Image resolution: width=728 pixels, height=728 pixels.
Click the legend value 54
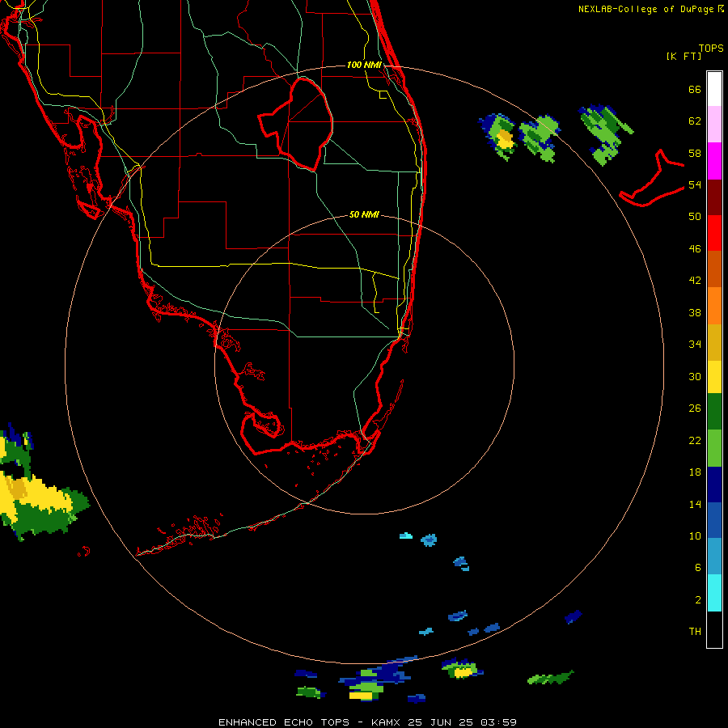(x=695, y=184)
